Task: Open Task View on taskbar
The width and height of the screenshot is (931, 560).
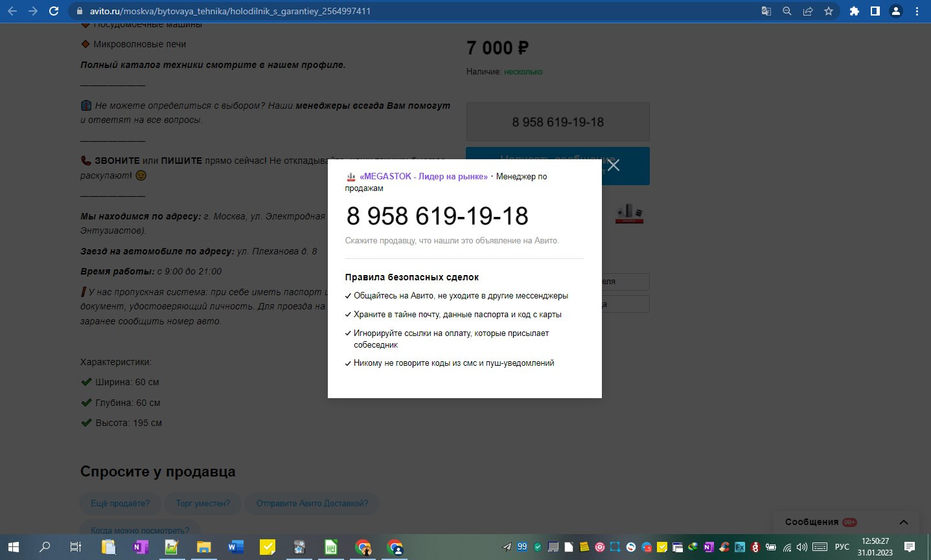Action: [76, 547]
